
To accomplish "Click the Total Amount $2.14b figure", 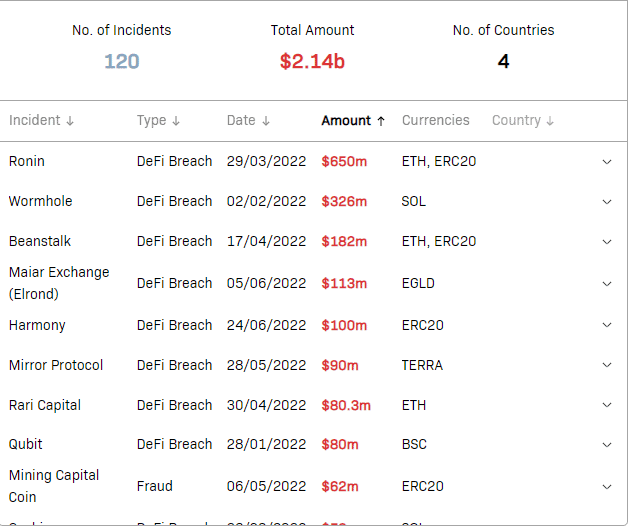I will point(312,62).
